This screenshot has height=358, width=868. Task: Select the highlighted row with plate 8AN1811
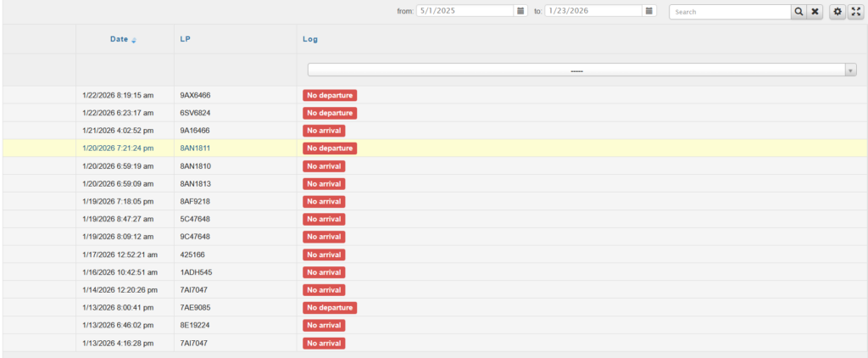pyautogui.click(x=195, y=148)
